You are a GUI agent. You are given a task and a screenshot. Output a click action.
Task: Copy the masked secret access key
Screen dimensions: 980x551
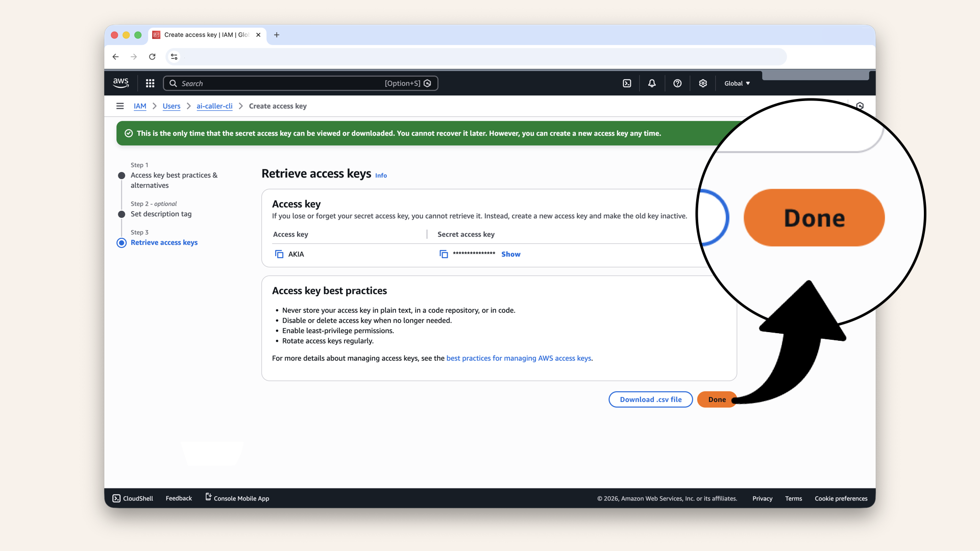[444, 254]
